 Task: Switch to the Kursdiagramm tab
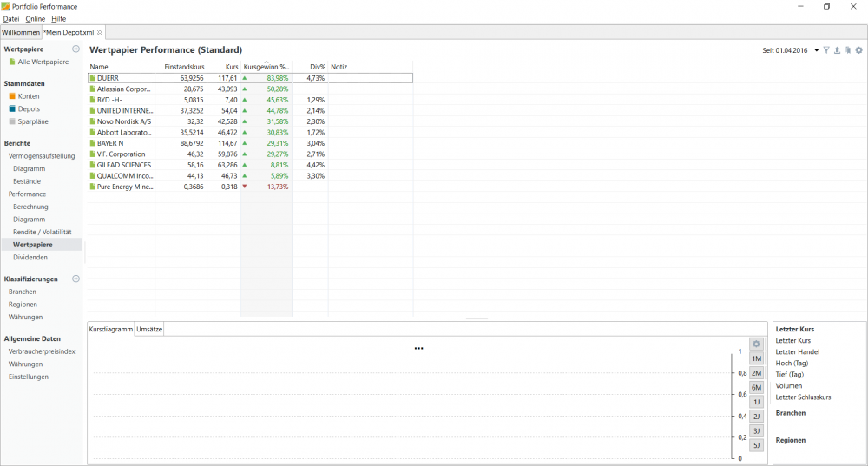tap(111, 329)
